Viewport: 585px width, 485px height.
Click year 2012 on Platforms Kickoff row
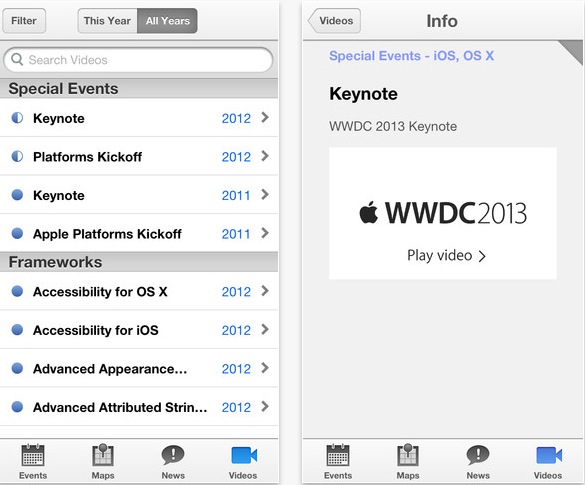point(236,157)
